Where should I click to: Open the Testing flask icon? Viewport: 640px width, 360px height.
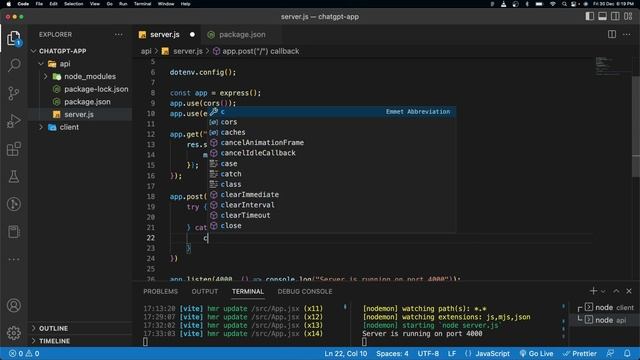pos(14,177)
